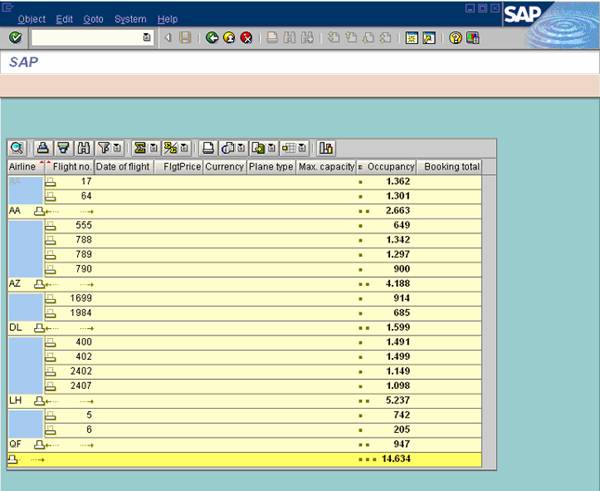Click the Save diskette icon
The image size is (600, 491).
(x=185, y=38)
